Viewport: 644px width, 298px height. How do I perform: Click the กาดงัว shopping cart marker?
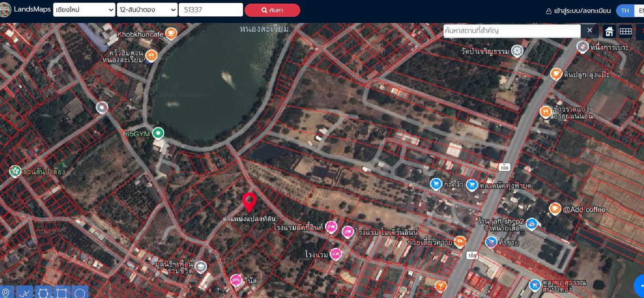(x=436, y=184)
